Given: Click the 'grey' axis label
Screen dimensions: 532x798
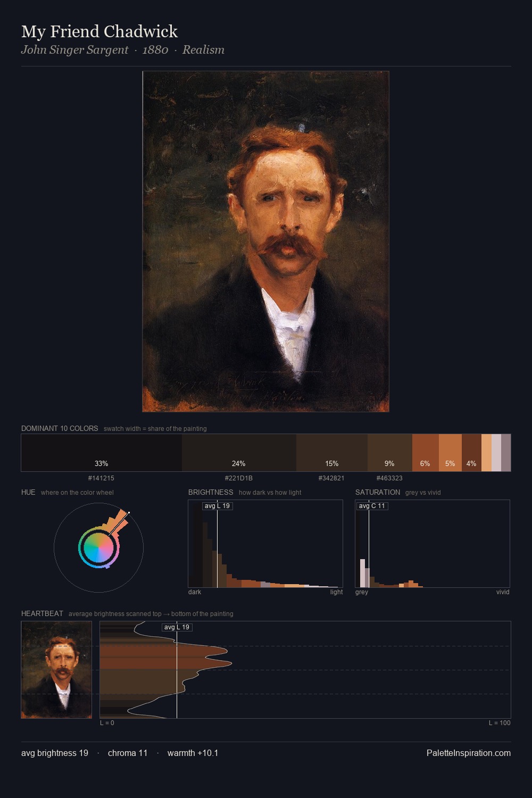Looking at the screenshot, I should point(362,592).
